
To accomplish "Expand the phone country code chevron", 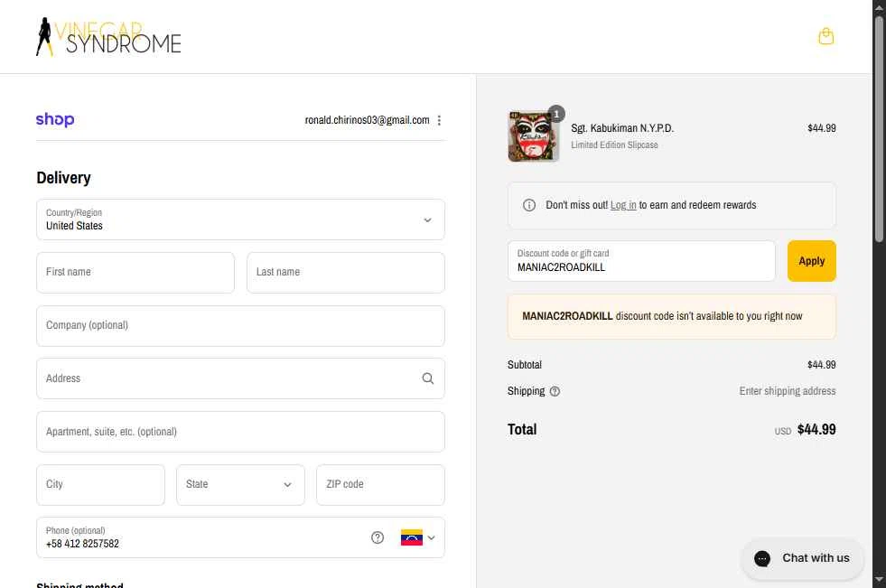I will click(x=431, y=537).
